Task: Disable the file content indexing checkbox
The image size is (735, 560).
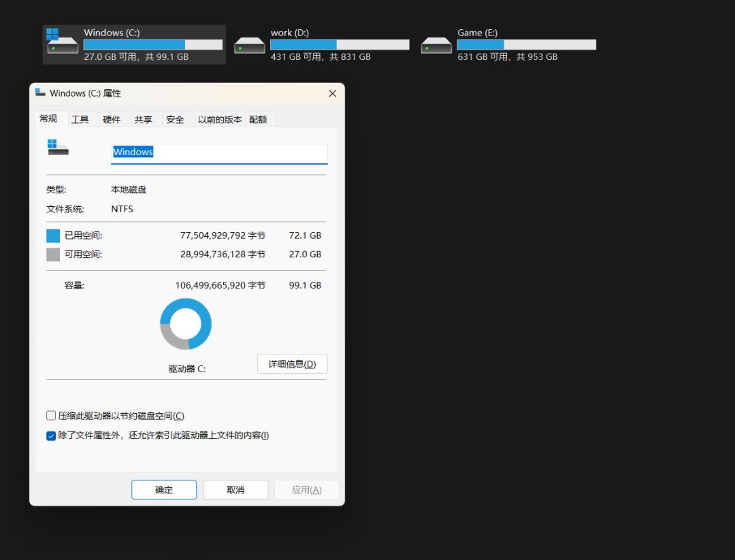Action: coord(51,435)
